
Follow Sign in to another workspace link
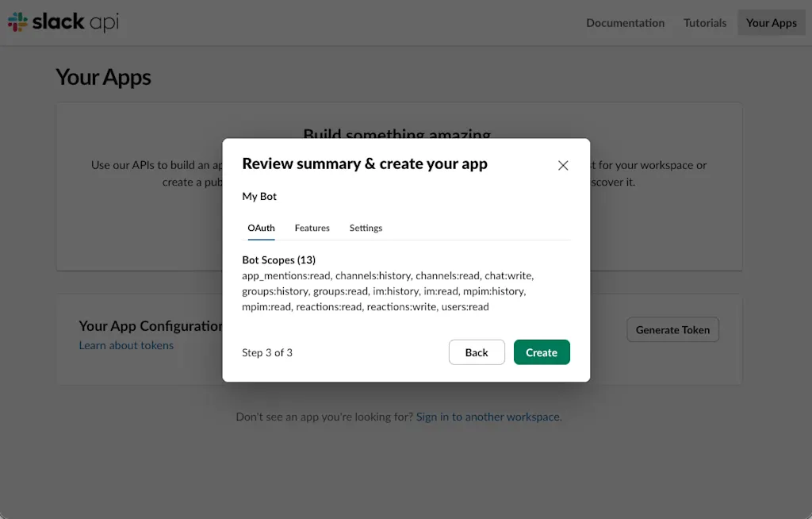point(488,417)
